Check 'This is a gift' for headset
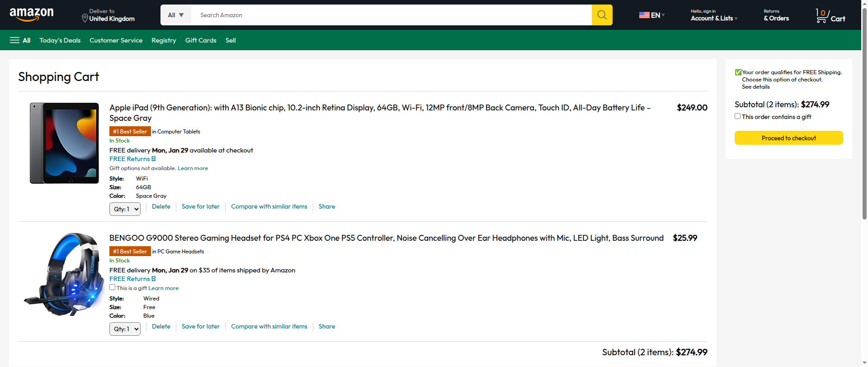Viewport: 868px width, 367px height. tap(113, 287)
